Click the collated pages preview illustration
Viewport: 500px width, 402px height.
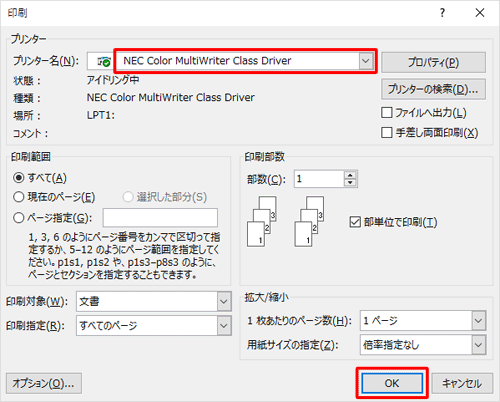click(285, 221)
